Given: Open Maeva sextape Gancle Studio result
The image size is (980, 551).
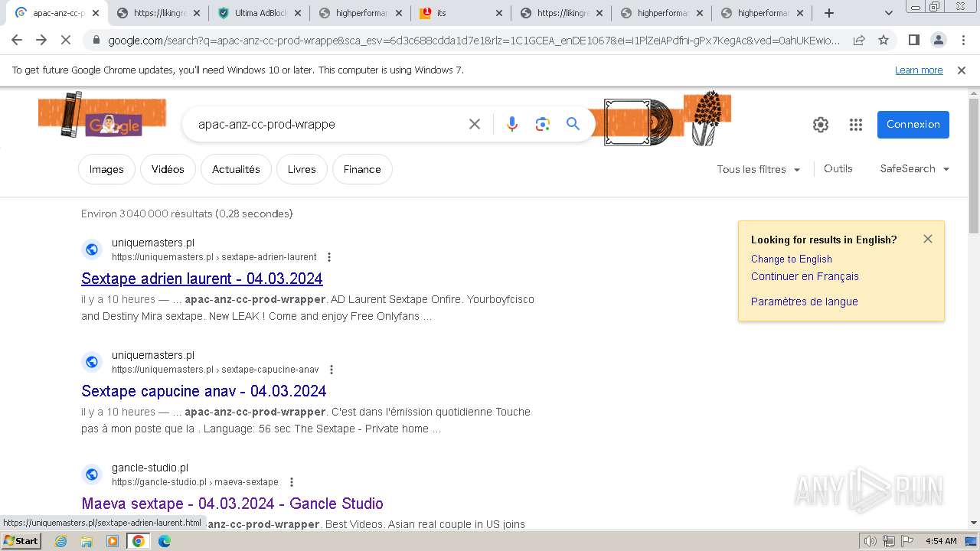Looking at the screenshot, I should point(232,504).
